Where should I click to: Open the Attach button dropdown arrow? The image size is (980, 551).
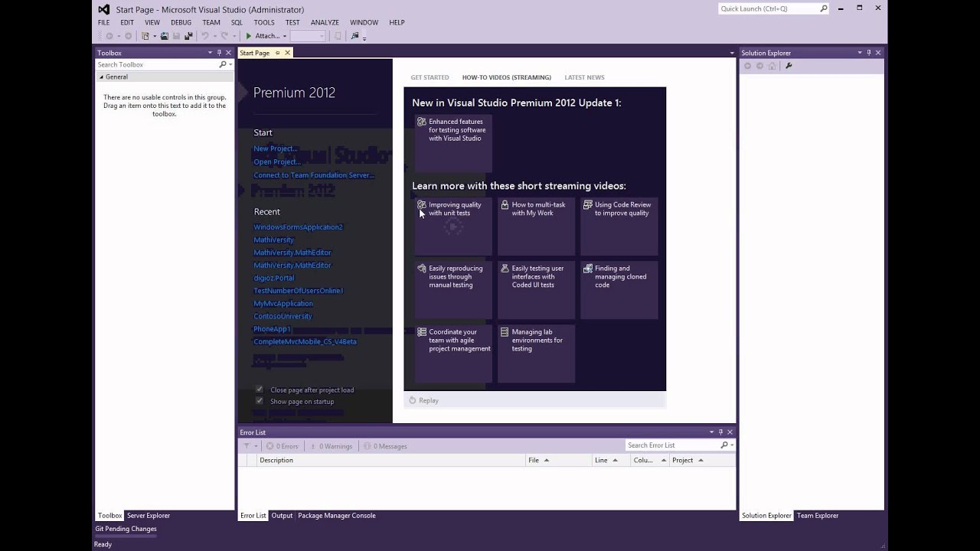click(285, 36)
